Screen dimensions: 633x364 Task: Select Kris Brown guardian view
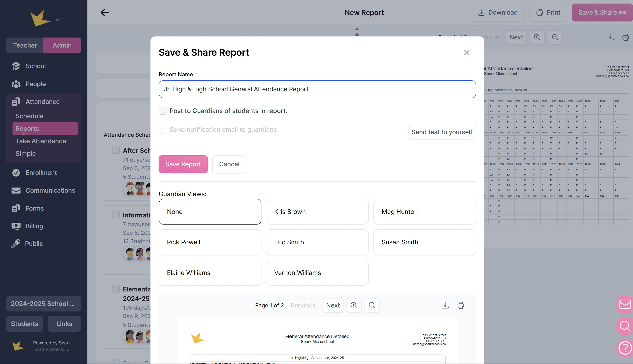pyautogui.click(x=317, y=212)
